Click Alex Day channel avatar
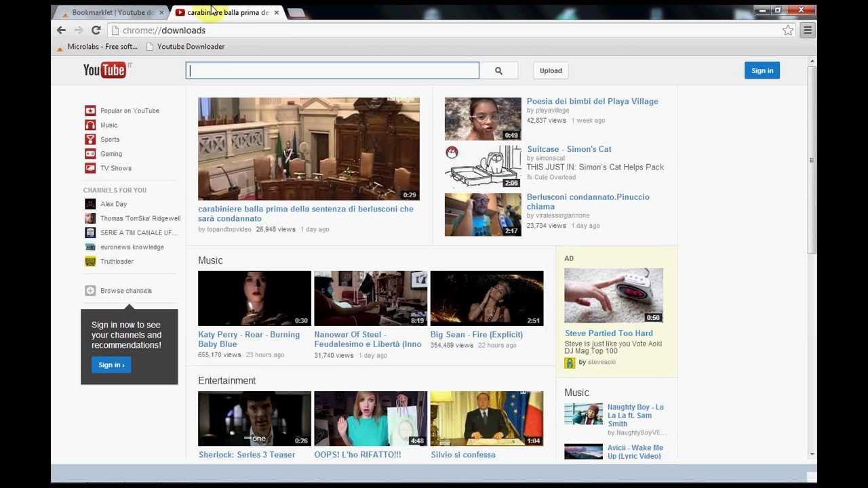Screen dimensions: 868x488 90,204
